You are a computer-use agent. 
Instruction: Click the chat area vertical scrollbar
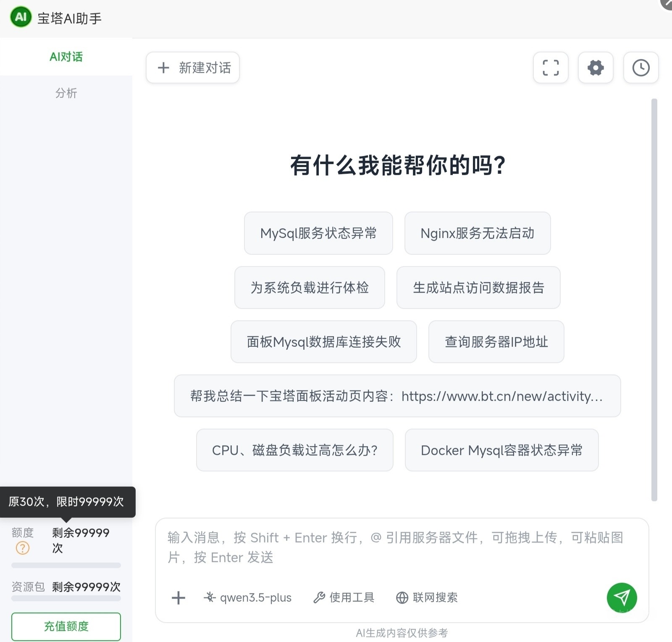tap(654, 300)
